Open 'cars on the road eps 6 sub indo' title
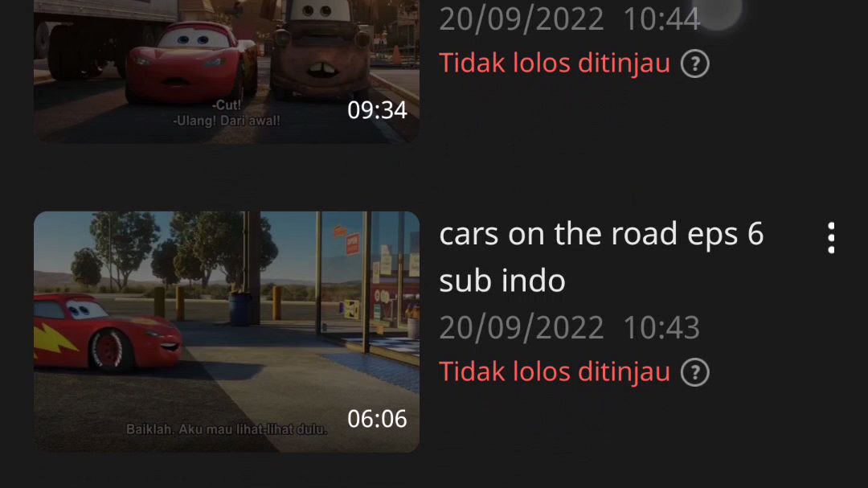 tap(601, 256)
